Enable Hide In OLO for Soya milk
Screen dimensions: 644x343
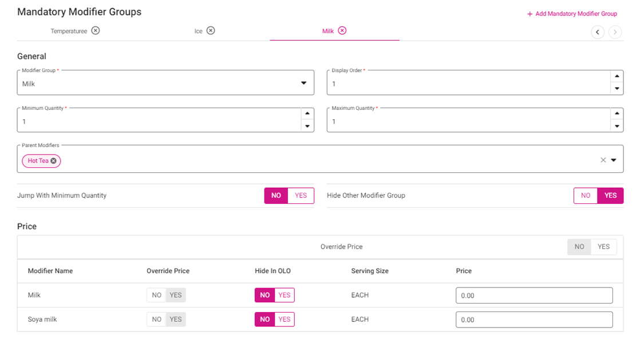(285, 319)
